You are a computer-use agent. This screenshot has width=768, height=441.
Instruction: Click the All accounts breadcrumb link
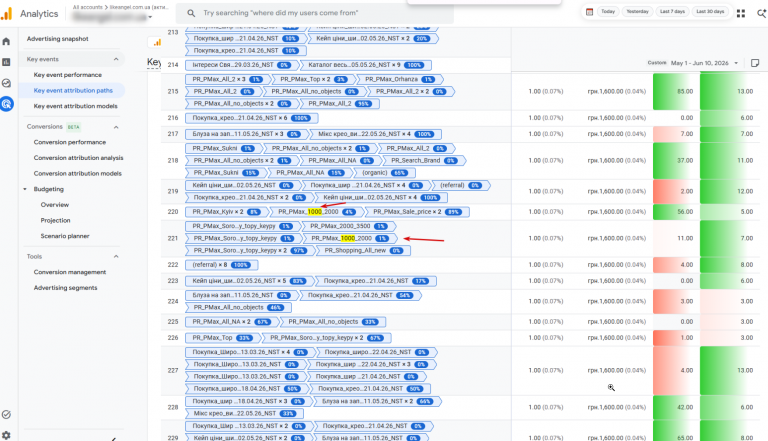pyautogui.click(x=87, y=7)
